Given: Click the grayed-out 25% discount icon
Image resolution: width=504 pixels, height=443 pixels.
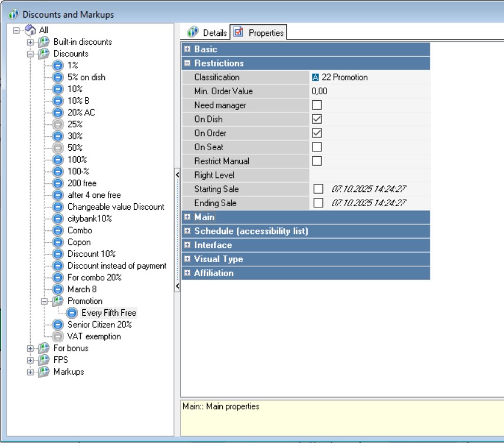Looking at the screenshot, I should coord(58,124).
